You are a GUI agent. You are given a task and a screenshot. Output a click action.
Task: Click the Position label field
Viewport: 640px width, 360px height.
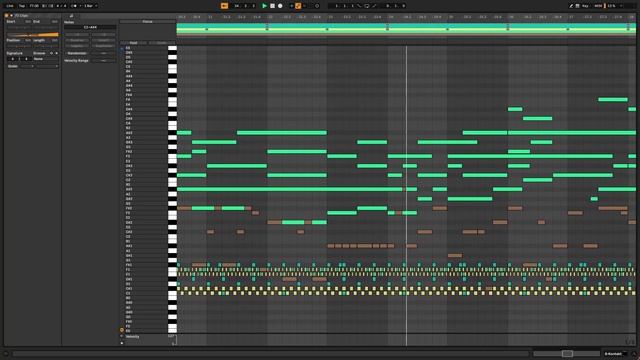13,40
